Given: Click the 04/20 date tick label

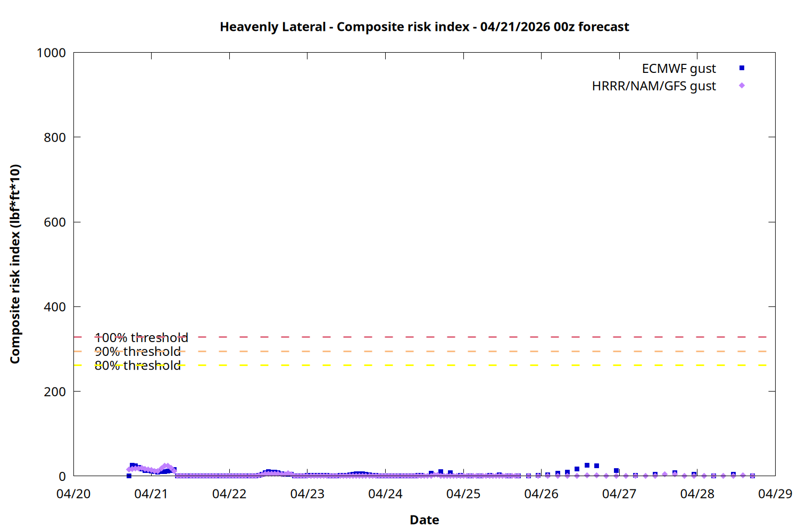Looking at the screenshot, I should [73, 494].
